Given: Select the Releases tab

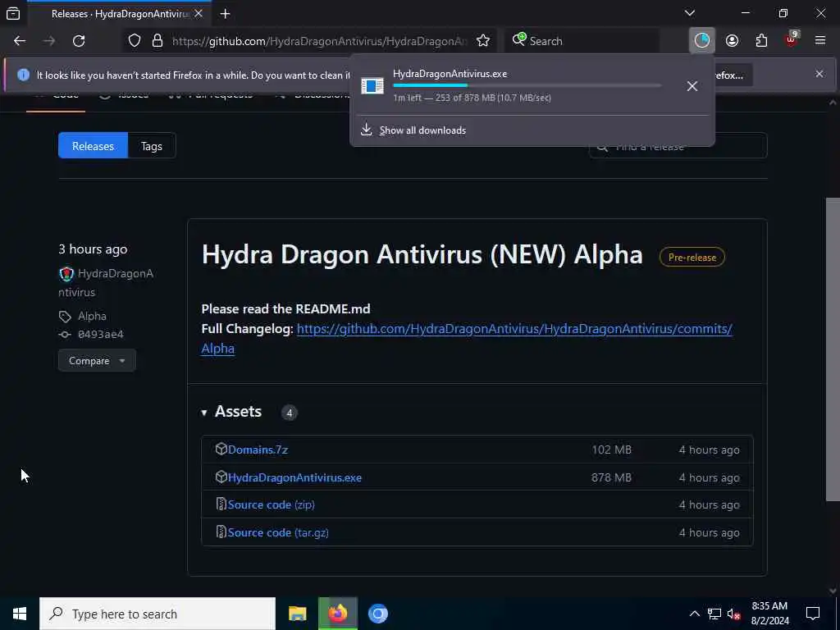Looking at the screenshot, I should pyautogui.click(x=93, y=146).
